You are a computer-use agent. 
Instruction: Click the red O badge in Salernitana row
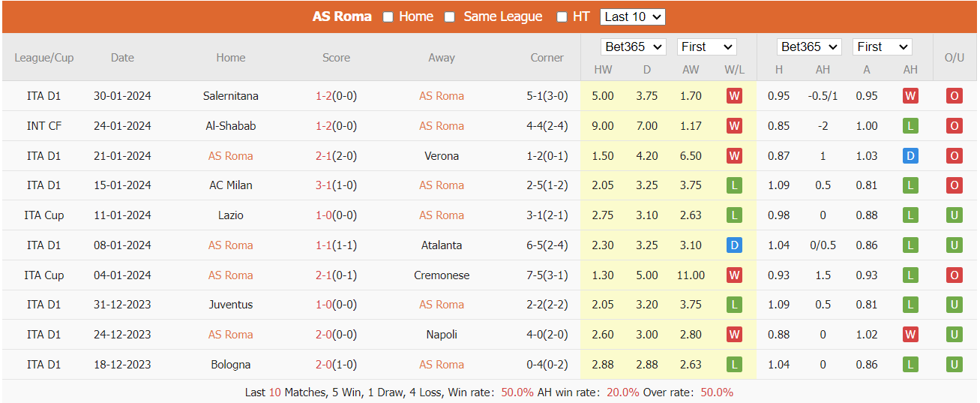point(955,96)
